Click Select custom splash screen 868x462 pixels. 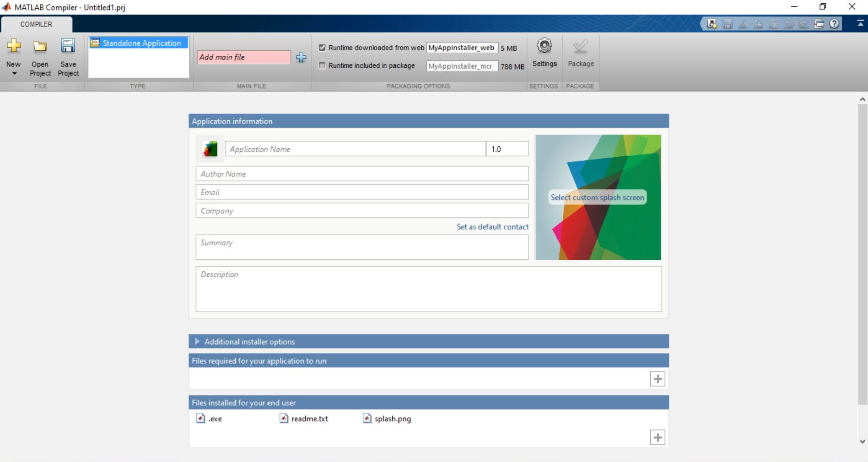(597, 198)
